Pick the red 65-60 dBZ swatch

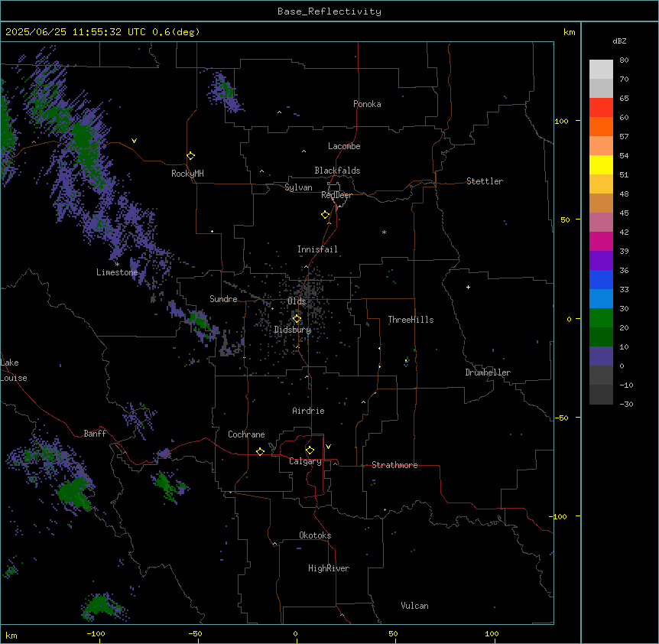coord(601,108)
